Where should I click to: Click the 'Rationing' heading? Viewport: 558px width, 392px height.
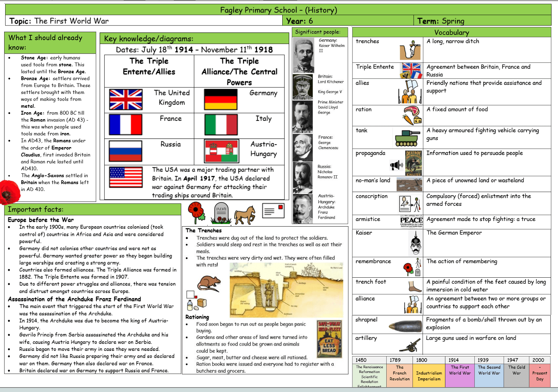(x=197, y=317)
